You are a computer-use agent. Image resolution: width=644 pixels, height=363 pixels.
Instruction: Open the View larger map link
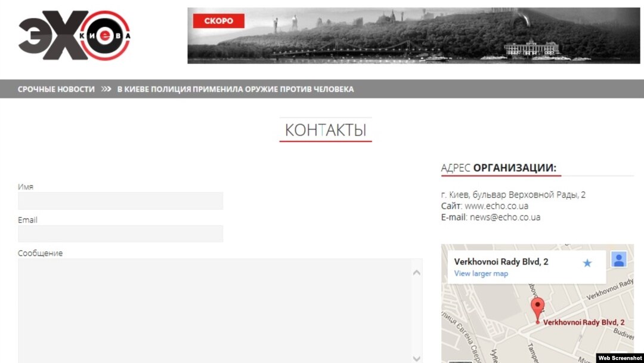(481, 273)
